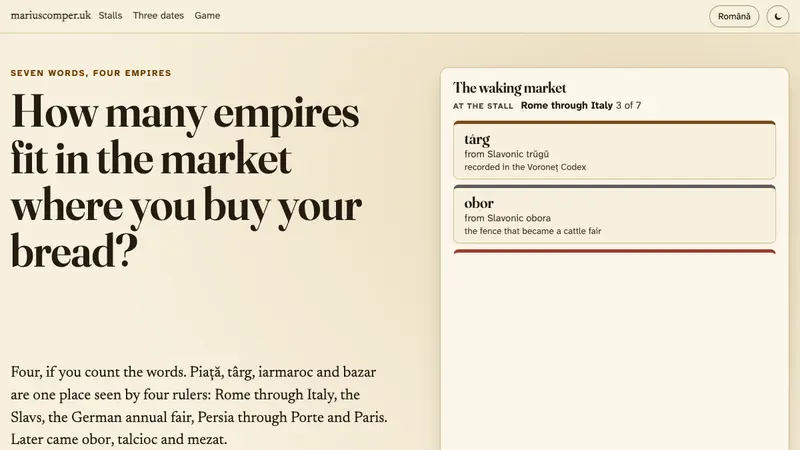Click the intro paragraph about four rulers
Viewport: 800px width, 450px height.
click(199, 406)
